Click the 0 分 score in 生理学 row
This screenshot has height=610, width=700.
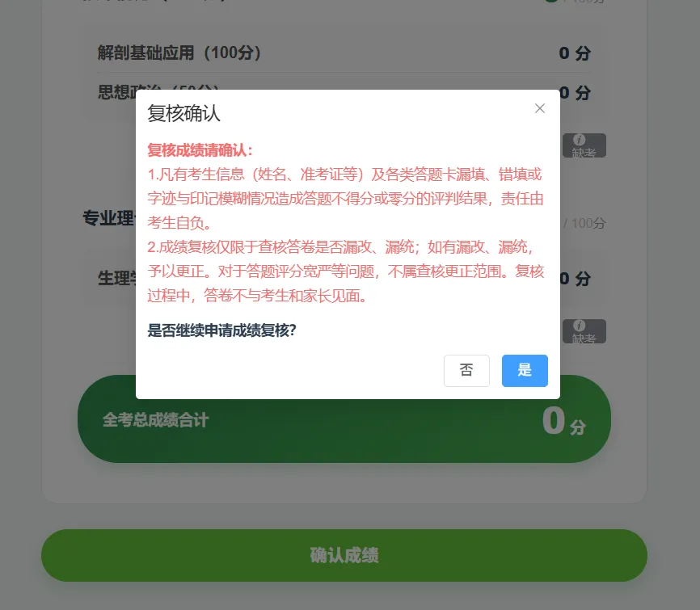[x=576, y=279]
